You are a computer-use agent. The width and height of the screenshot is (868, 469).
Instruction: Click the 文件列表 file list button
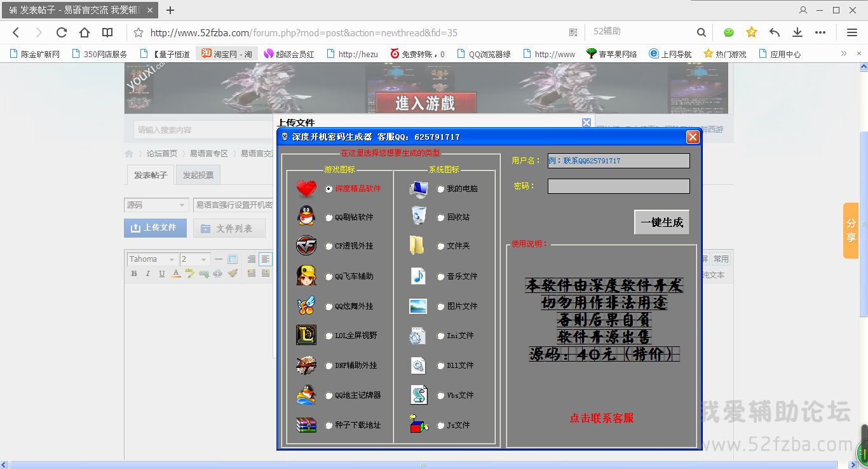(x=229, y=228)
